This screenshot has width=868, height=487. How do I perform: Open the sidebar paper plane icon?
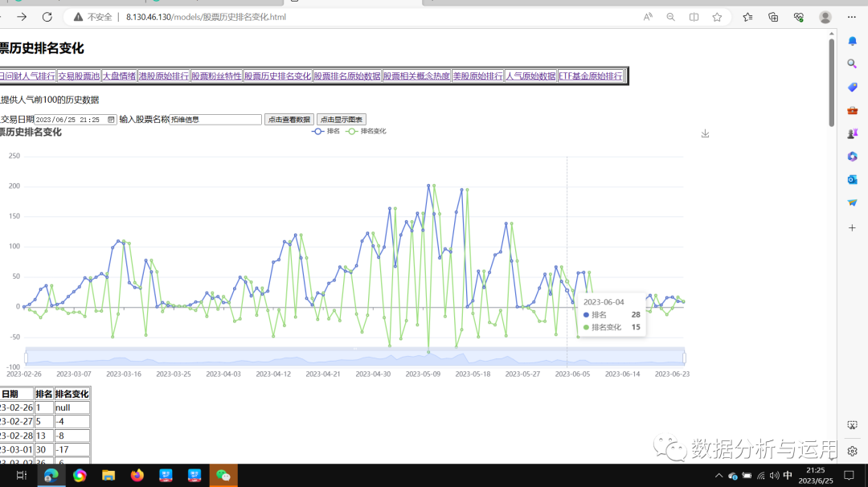pos(853,203)
